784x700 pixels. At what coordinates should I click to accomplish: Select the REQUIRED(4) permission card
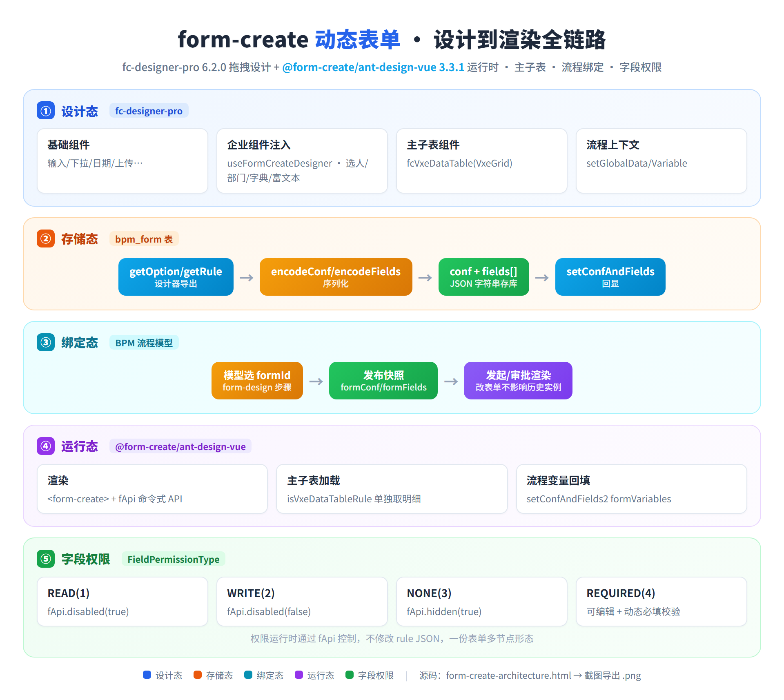661,602
